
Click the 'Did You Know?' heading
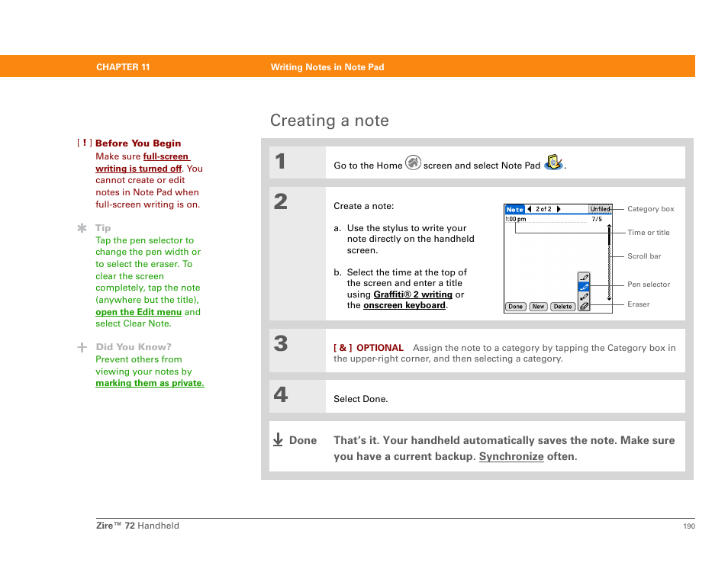tap(134, 346)
